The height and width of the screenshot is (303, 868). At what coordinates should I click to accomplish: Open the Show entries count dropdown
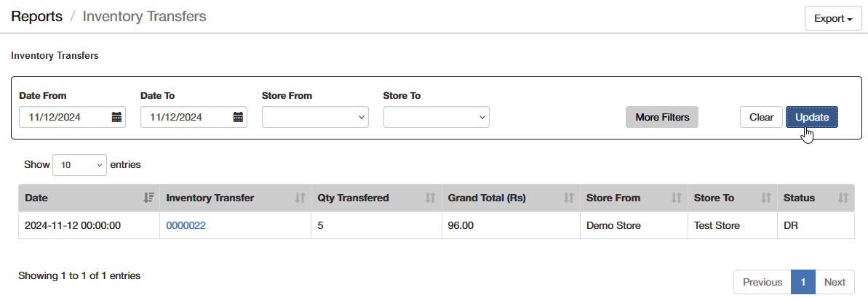(x=80, y=165)
